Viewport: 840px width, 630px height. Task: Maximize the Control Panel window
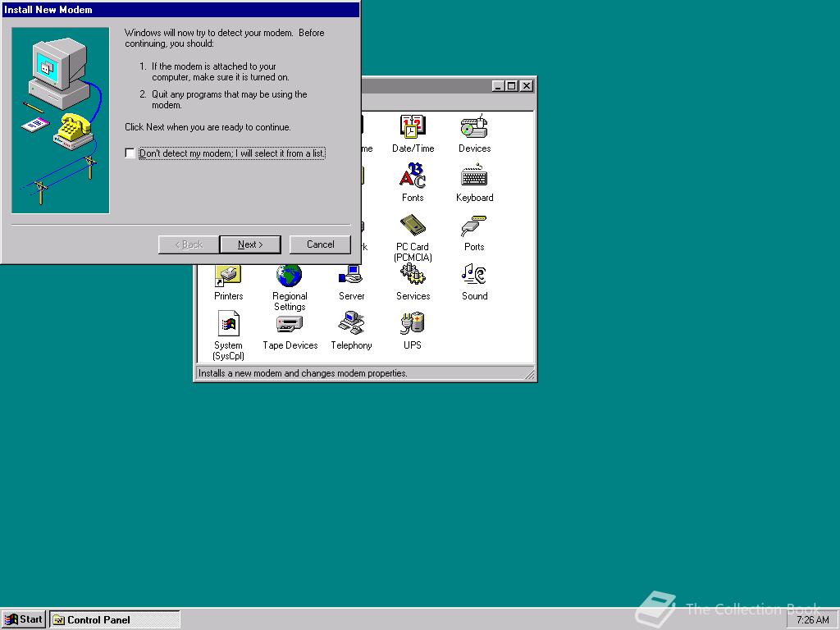pyautogui.click(x=512, y=85)
